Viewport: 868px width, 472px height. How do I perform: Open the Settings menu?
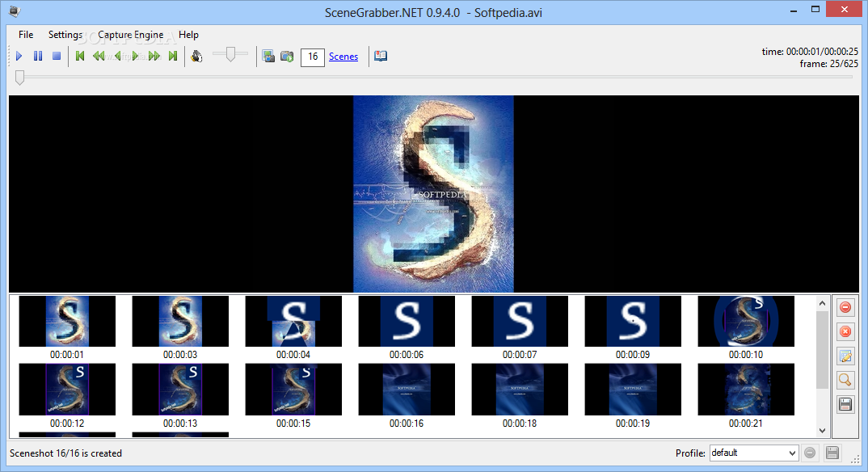pos(65,34)
